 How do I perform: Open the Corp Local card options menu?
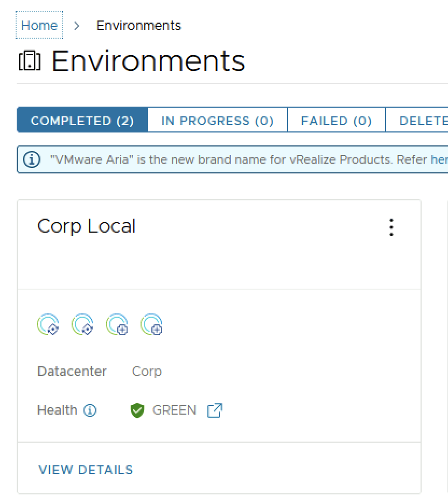pos(391,227)
